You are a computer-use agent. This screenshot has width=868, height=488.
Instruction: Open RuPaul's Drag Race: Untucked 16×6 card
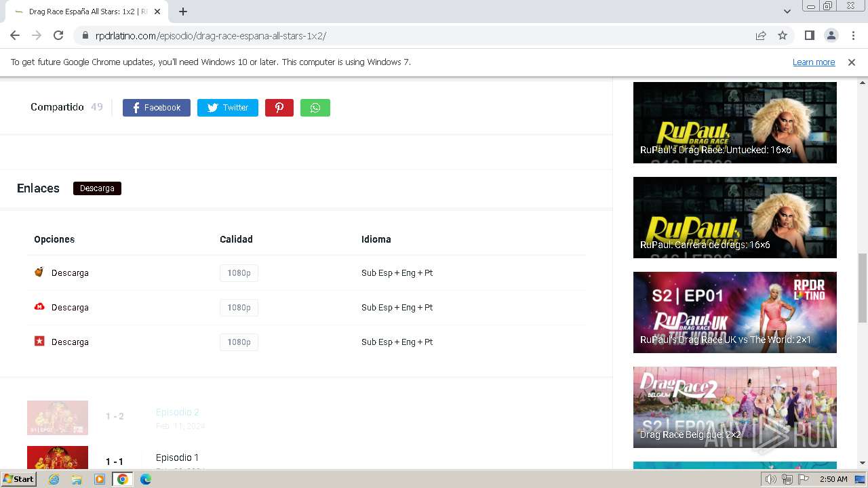[735, 123]
